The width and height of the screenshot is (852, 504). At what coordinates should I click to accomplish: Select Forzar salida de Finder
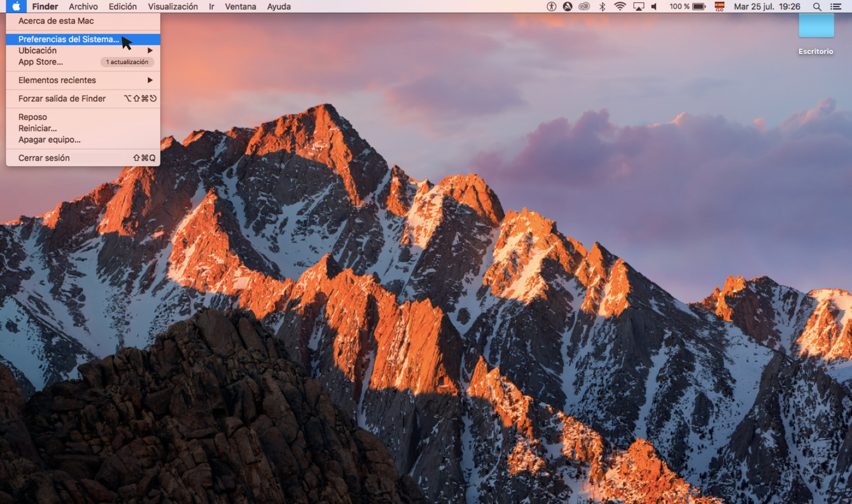(62, 98)
